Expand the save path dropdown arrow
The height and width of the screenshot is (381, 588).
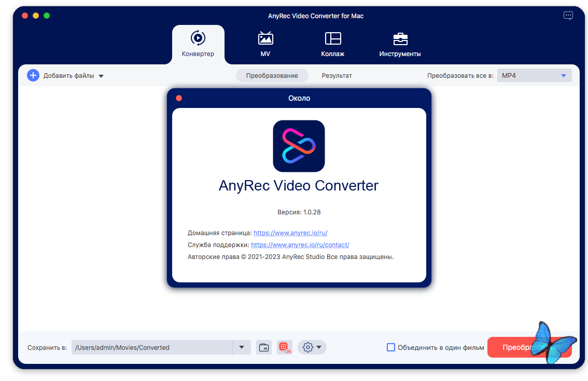point(242,347)
